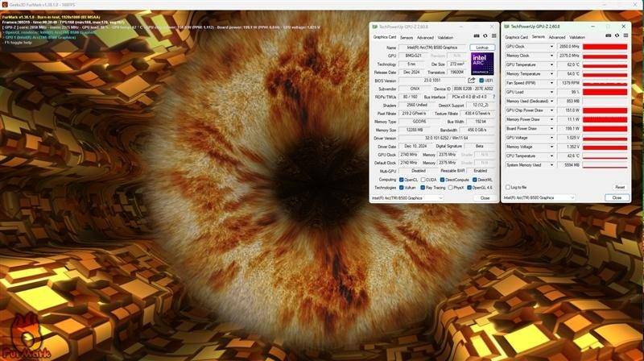Click GPU-Z title icon in left window
This screenshot has height=361, width=644.
click(x=374, y=27)
